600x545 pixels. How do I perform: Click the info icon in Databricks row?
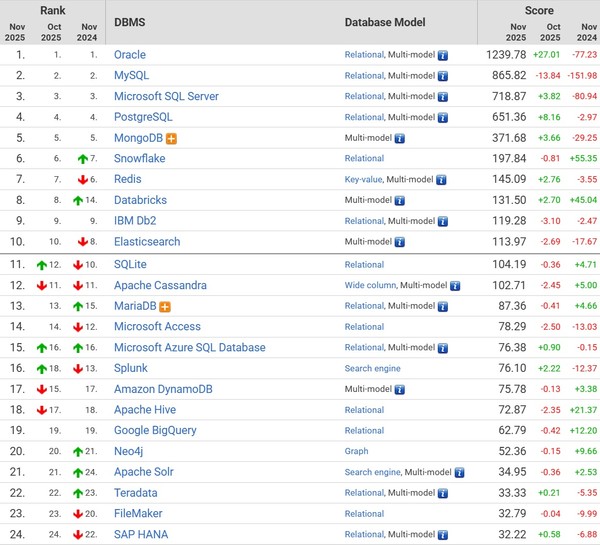400,200
